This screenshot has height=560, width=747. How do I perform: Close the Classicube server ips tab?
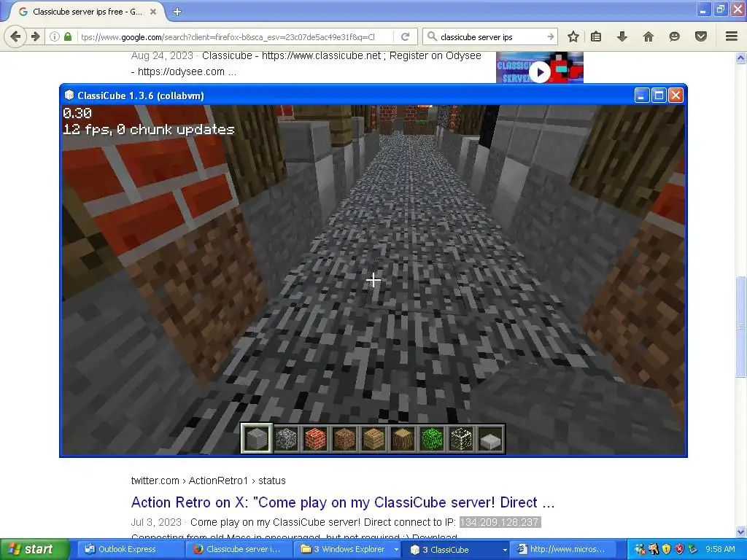(x=153, y=12)
